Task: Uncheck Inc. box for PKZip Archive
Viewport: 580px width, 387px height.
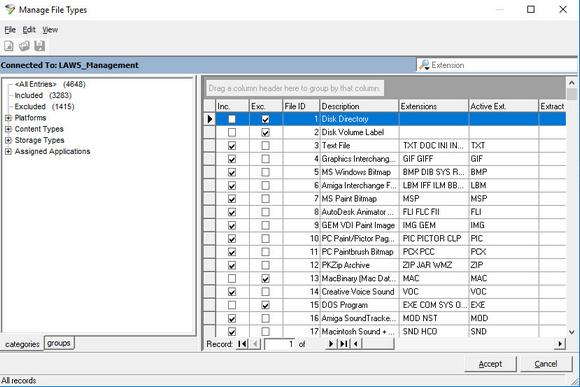Action: click(232, 265)
